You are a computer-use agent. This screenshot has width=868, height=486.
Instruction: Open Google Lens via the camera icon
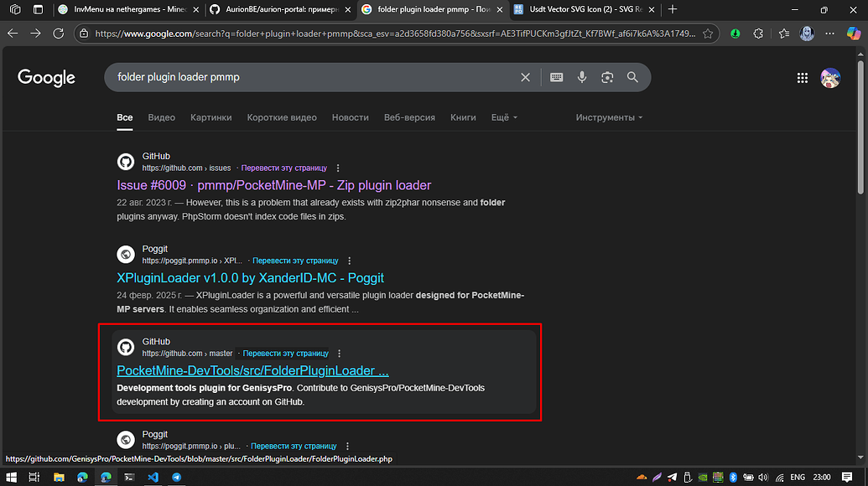click(607, 76)
